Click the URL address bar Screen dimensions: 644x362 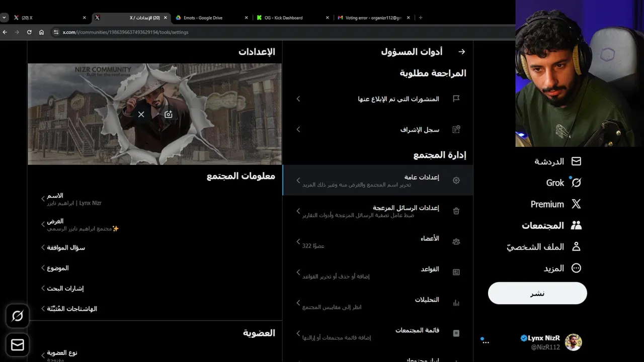coord(282,32)
